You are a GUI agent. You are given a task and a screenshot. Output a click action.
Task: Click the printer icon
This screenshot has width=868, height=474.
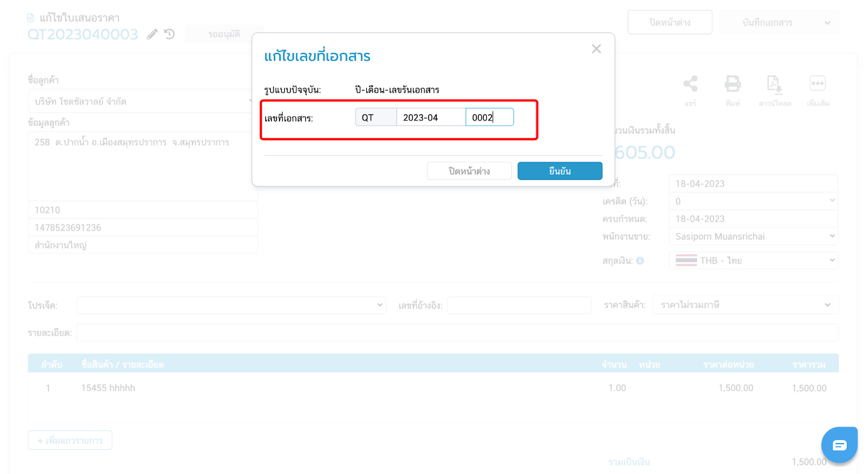pos(732,84)
